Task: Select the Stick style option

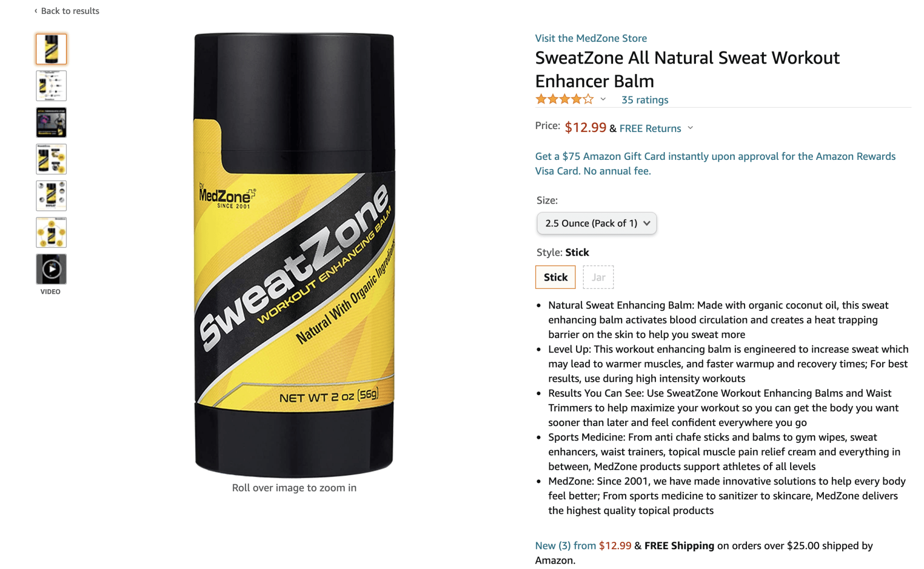Action: pyautogui.click(x=555, y=277)
